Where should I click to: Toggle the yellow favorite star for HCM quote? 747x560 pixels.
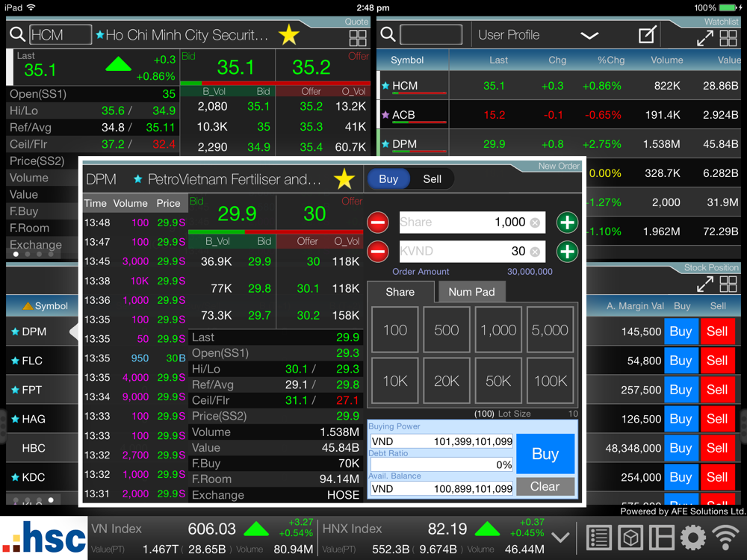click(288, 35)
